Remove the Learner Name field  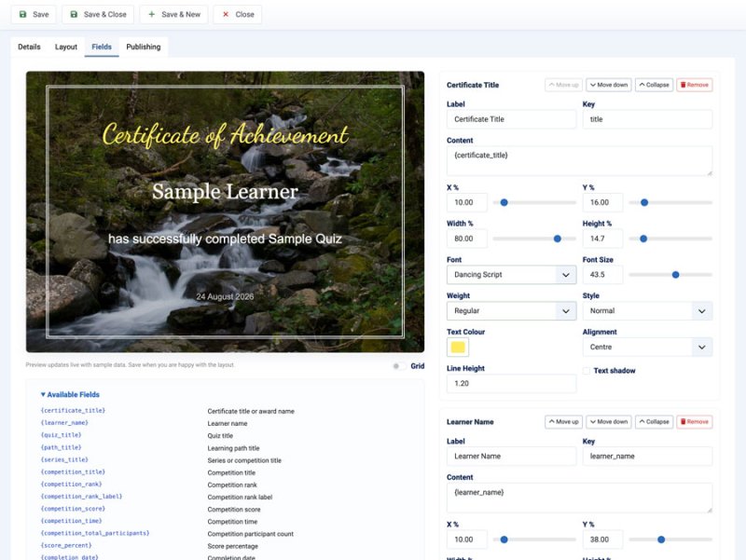[694, 422]
